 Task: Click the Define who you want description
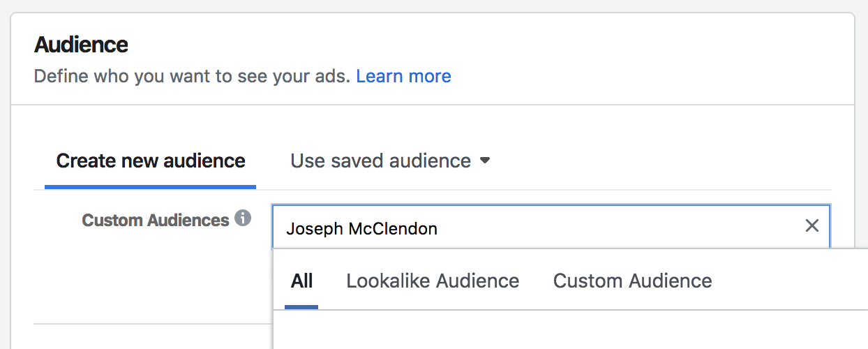[x=192, y=75]
